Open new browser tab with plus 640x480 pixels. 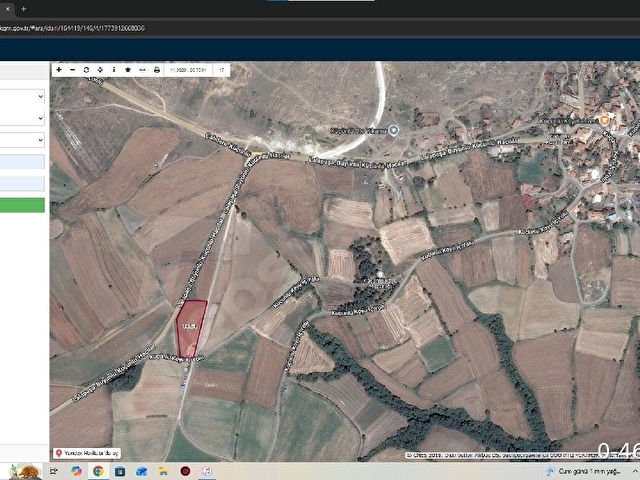pyautogui.click(x=24, y=9)
